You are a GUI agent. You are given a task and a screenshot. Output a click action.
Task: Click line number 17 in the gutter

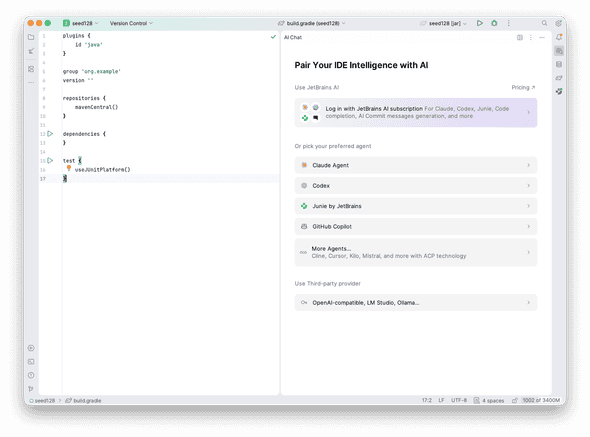tap(43, 179)
